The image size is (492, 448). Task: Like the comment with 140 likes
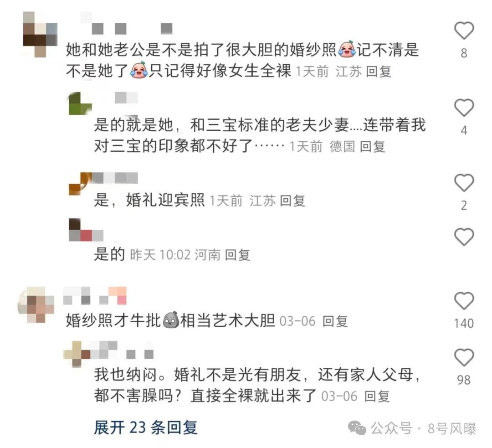[x=464, y=301]
